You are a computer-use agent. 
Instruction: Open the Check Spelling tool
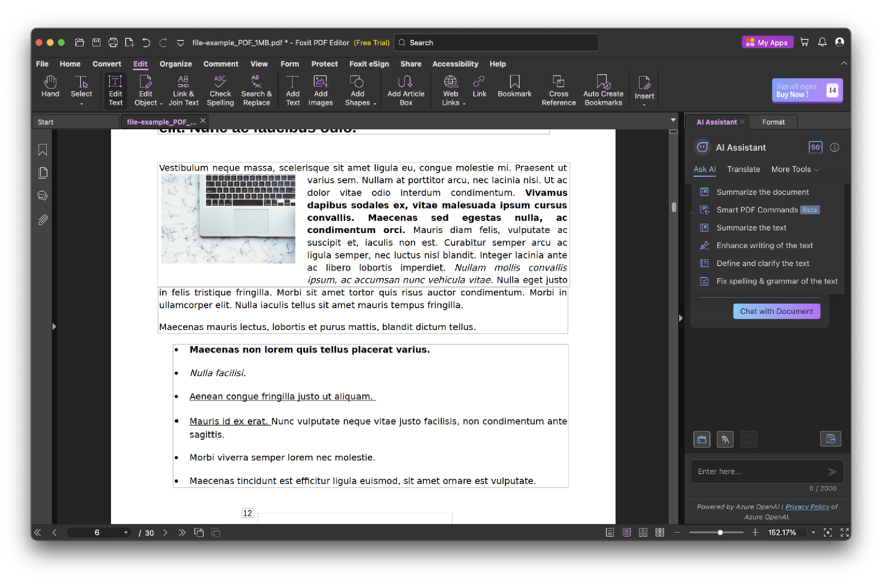click(x=220, y=90)
